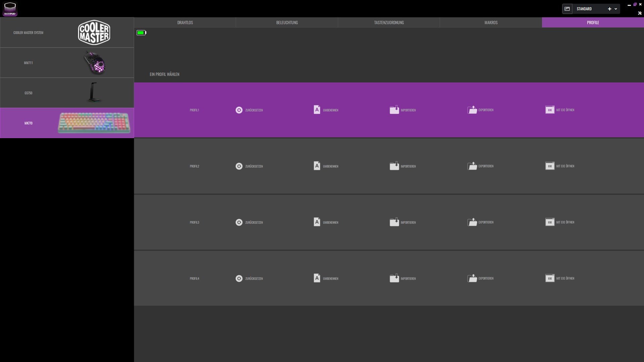The width and height of the screenshot is (644, 362).
Task: Click the Zurücksetzen reset icon for Profil1
Action: click(239, 110)
